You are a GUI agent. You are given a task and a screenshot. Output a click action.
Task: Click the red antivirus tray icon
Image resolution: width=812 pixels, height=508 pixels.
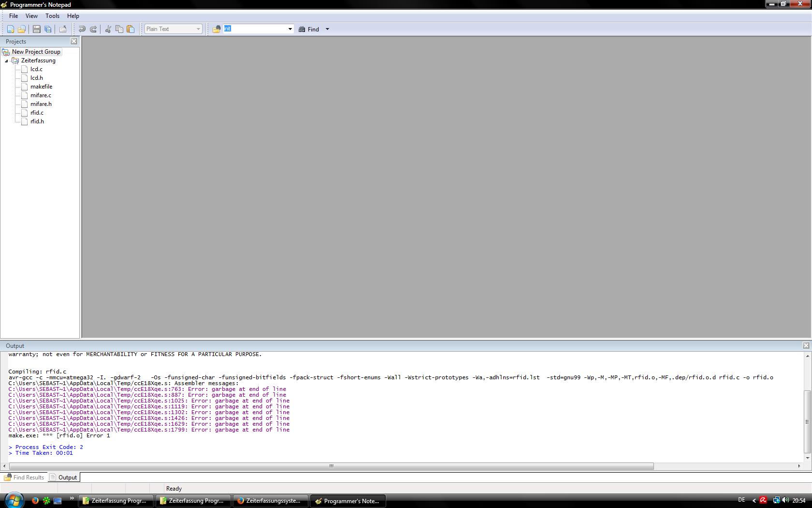click(764, 500)
